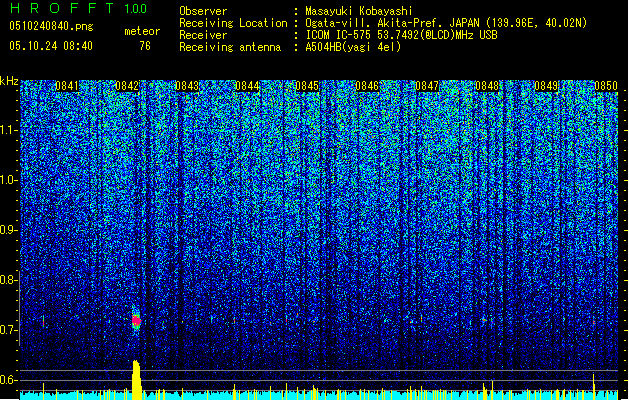Click the HROFFT 1.0.0 title text

point(78,8)
